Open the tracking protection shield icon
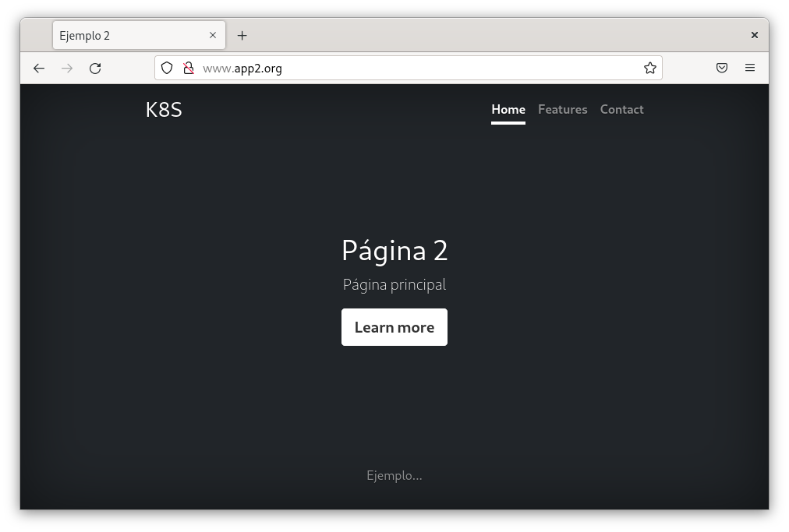The image size is (789, 532). pos(167,69)
